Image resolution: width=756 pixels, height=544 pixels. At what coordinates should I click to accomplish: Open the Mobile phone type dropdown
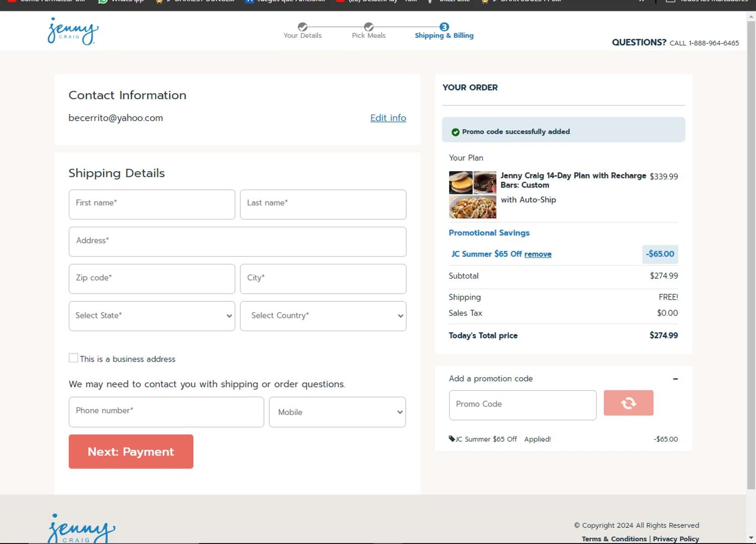[337, 412]
